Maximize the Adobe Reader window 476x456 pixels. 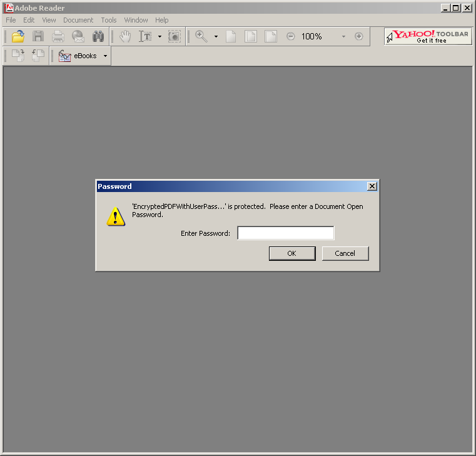455,8
